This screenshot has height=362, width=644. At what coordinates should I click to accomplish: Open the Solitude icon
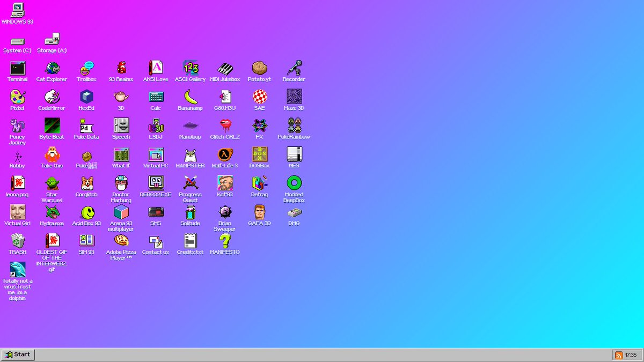coord(191,212)
